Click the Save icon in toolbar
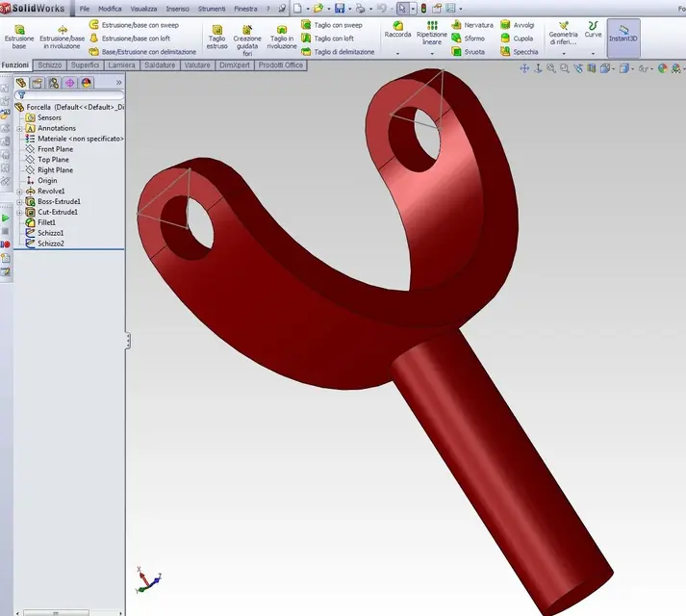The image size is (686, 616). 340,9
